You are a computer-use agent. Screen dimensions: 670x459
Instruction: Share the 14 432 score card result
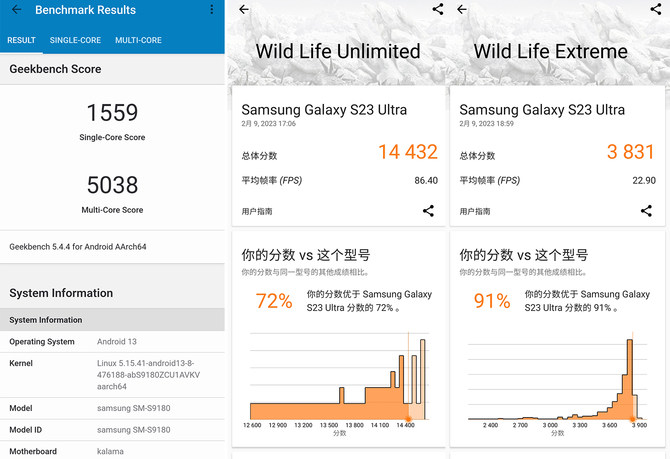pos(428,211)
